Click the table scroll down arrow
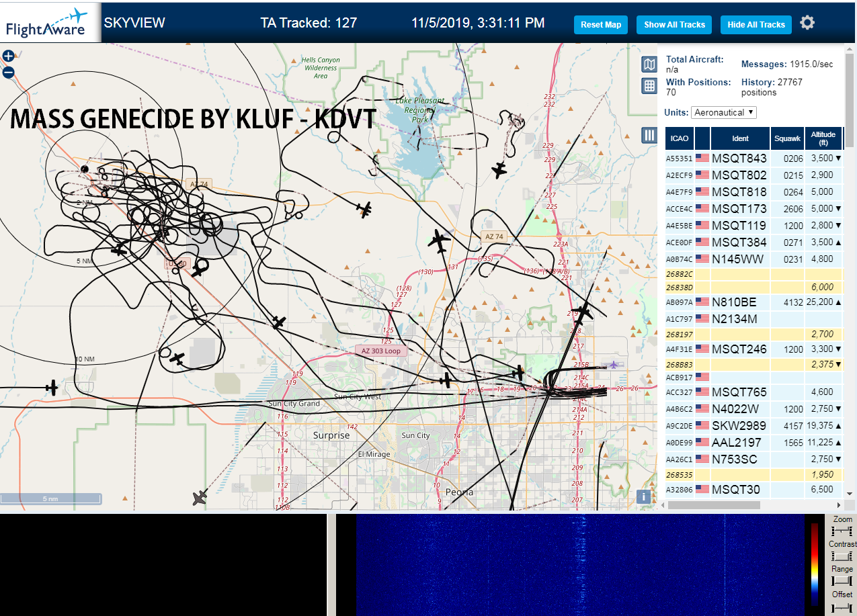The width and height of the screenshot is (857, 616). 850,492
